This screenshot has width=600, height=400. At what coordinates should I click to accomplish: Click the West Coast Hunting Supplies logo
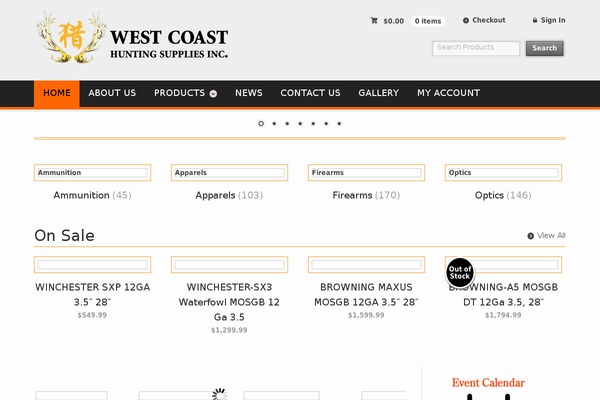point(132,37)
